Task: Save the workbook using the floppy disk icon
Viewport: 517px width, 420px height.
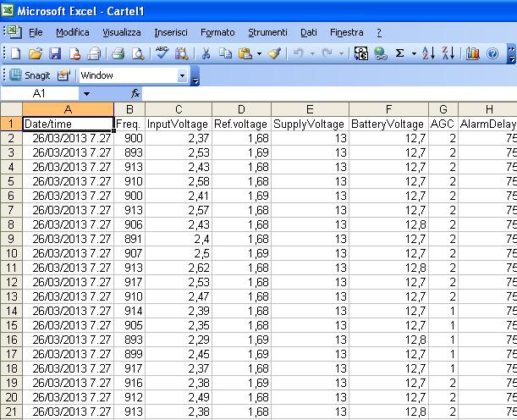Action: [55, 53]
